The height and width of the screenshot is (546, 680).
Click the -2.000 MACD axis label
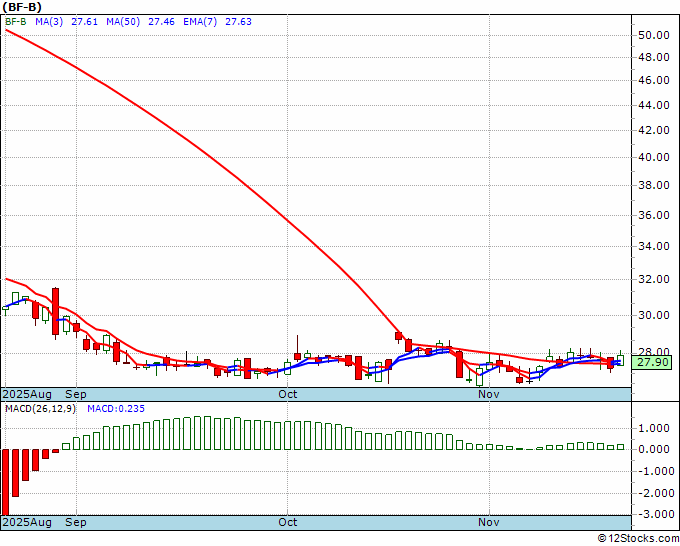[x=655, y=493]
